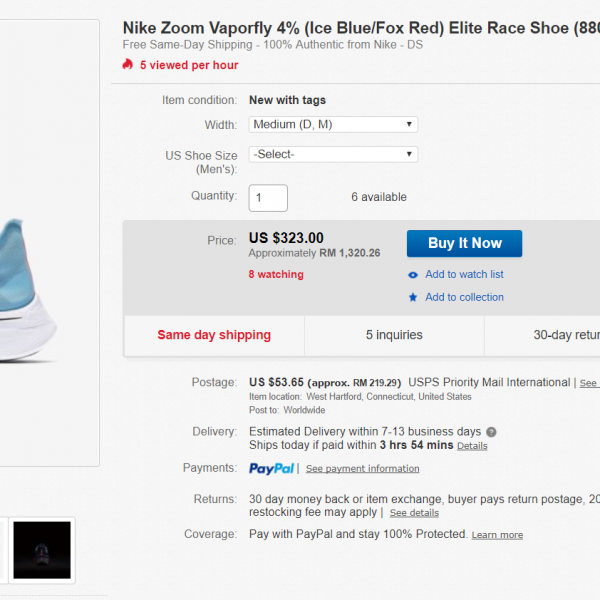
Task: Click the main blue shoe product image
Action: 45,290
